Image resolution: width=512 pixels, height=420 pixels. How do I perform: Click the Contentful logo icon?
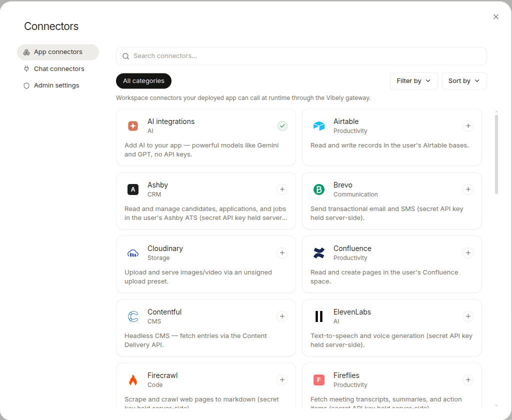133,316
